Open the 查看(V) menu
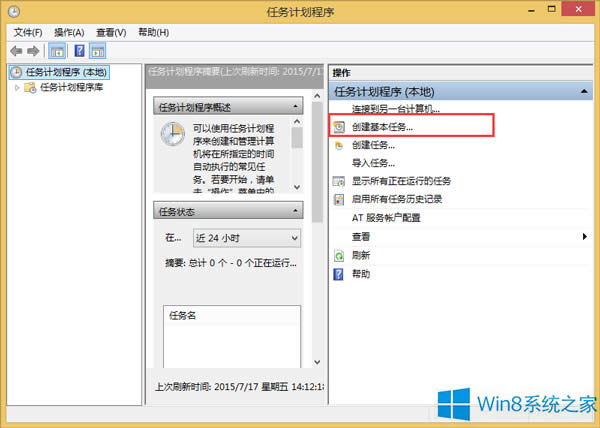The image size is (600, 428). [111, 33]
